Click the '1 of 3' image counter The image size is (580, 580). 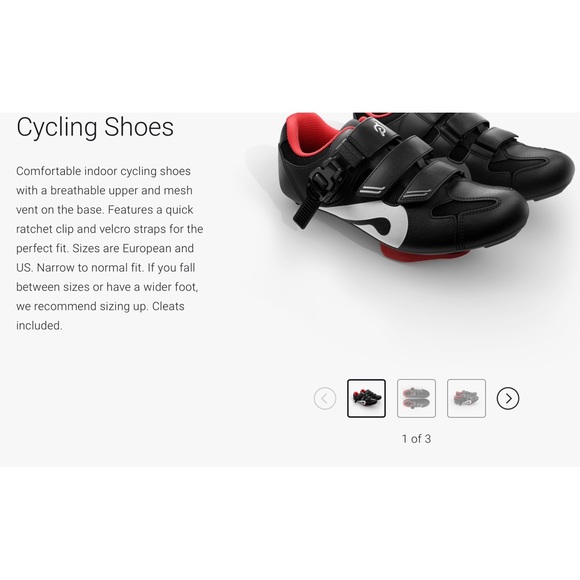click(x=416, y=439)
